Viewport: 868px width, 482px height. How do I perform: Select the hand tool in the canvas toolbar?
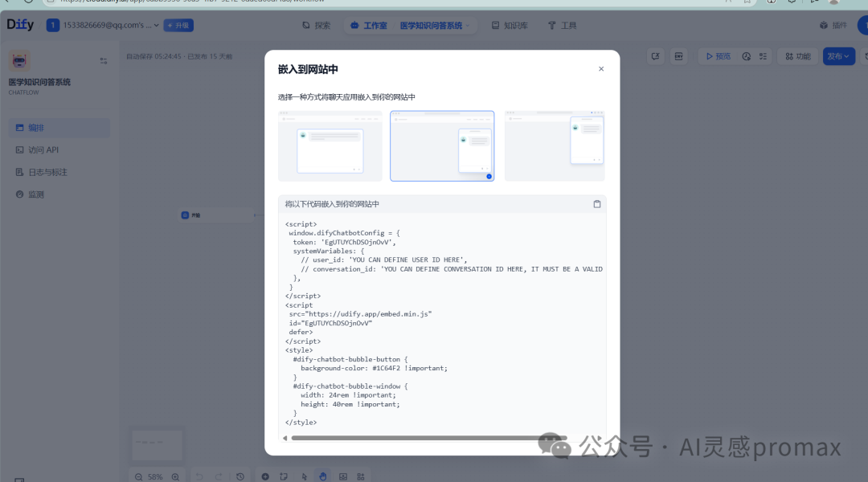coord(323,476)
